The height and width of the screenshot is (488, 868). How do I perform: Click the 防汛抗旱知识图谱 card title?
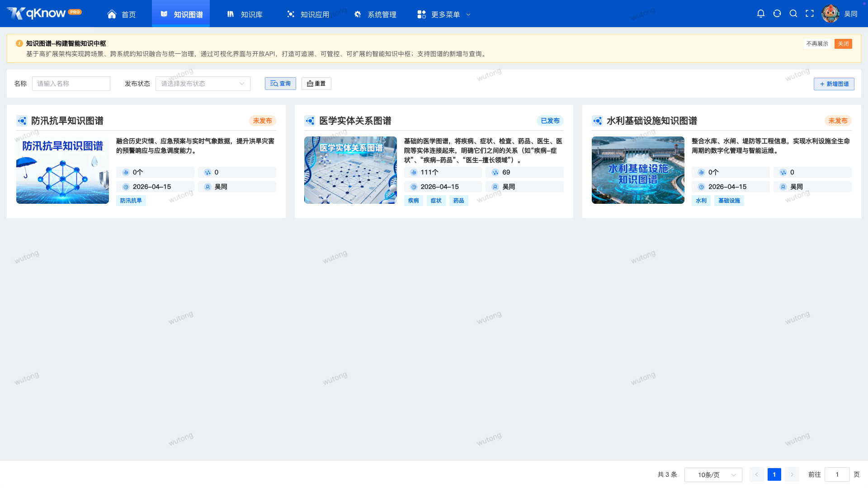tap(67, 121)
